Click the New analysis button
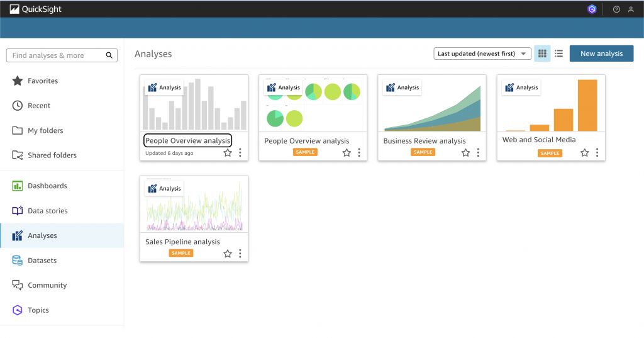Image resolution: width=644 pixels, height=338 pixels. (601, 54)
